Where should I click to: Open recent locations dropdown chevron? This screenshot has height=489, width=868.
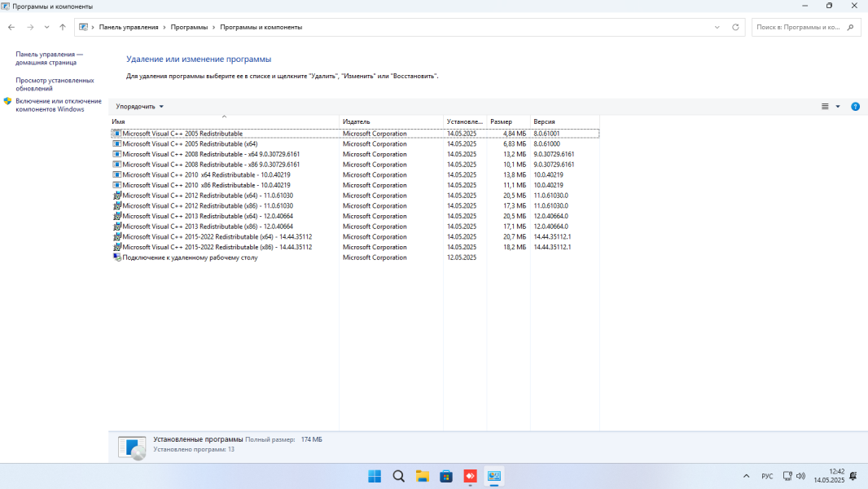(46, 27)
